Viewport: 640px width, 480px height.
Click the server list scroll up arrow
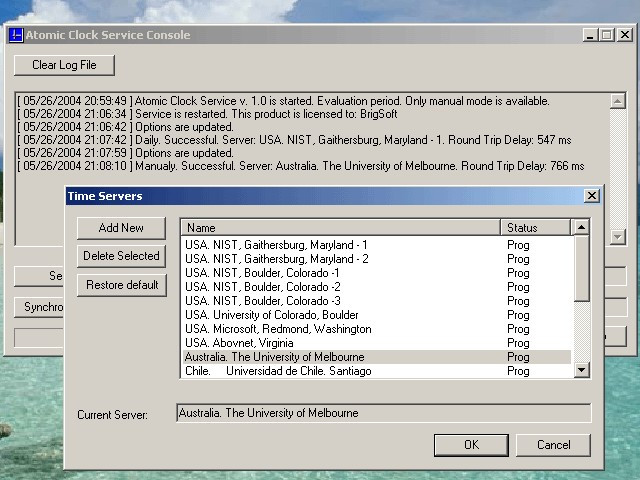pos(581,227)
